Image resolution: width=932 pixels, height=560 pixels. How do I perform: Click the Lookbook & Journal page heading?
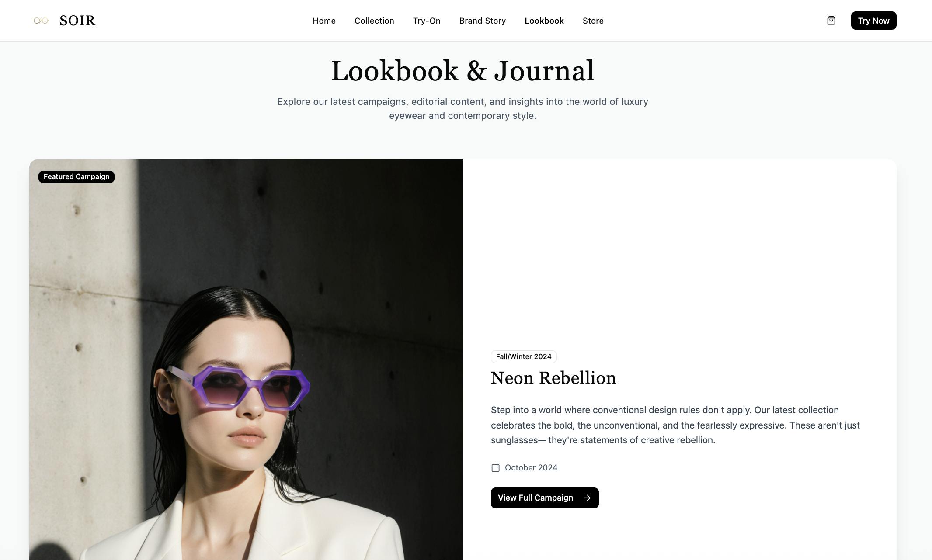(x=463, y=71)
